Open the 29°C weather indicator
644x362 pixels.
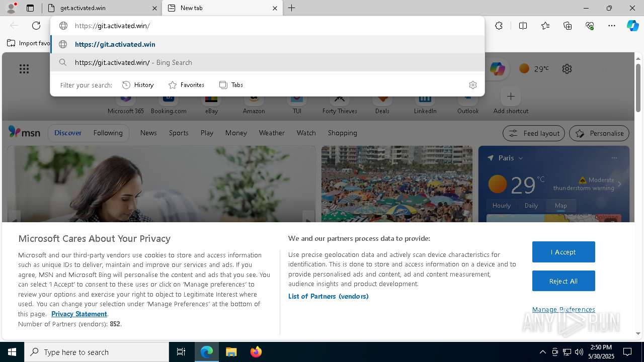(534, 69)
